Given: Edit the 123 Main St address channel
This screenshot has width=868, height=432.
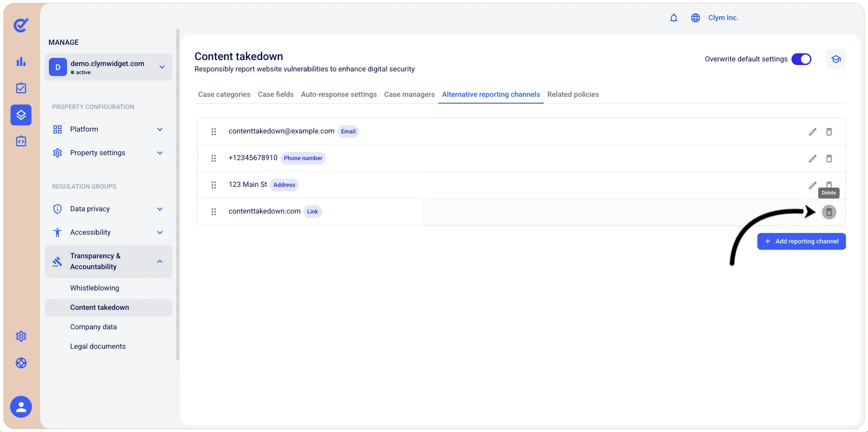Looking at the screenshot, I should click(813, 185).
